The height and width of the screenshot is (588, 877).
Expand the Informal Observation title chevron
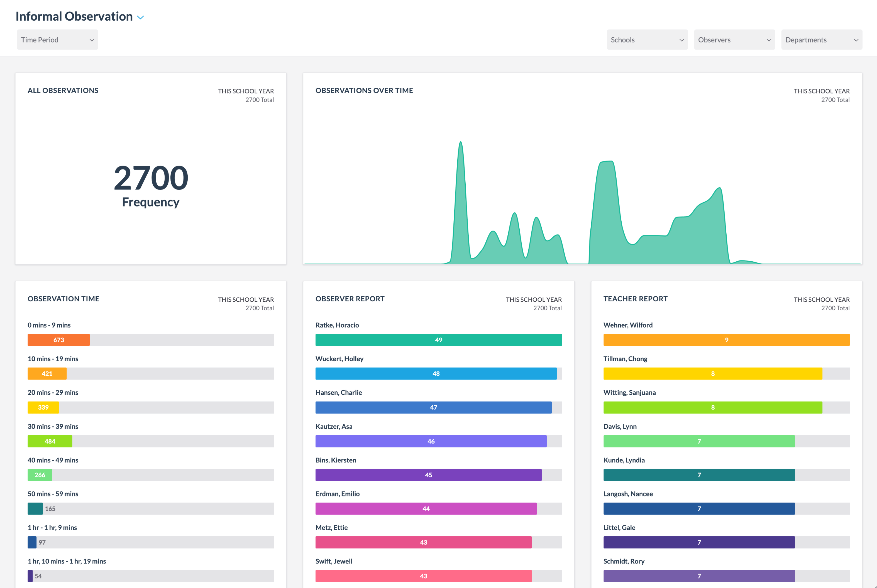tap(140, 17)
